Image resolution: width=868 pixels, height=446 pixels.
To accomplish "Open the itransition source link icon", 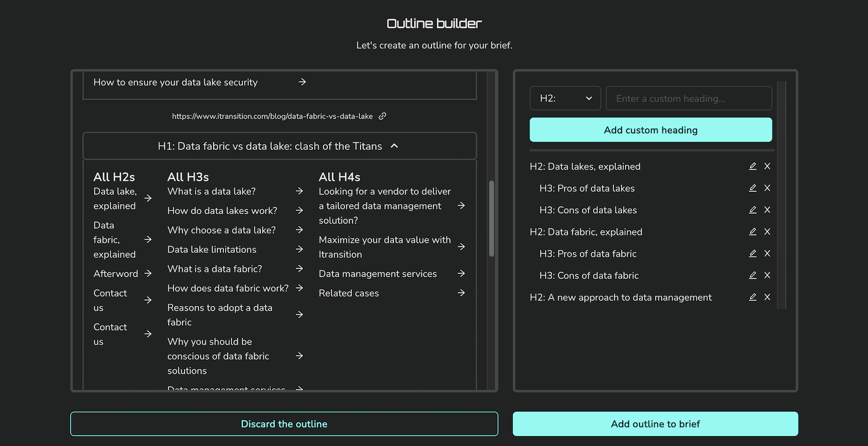I will tap(382, 116).
